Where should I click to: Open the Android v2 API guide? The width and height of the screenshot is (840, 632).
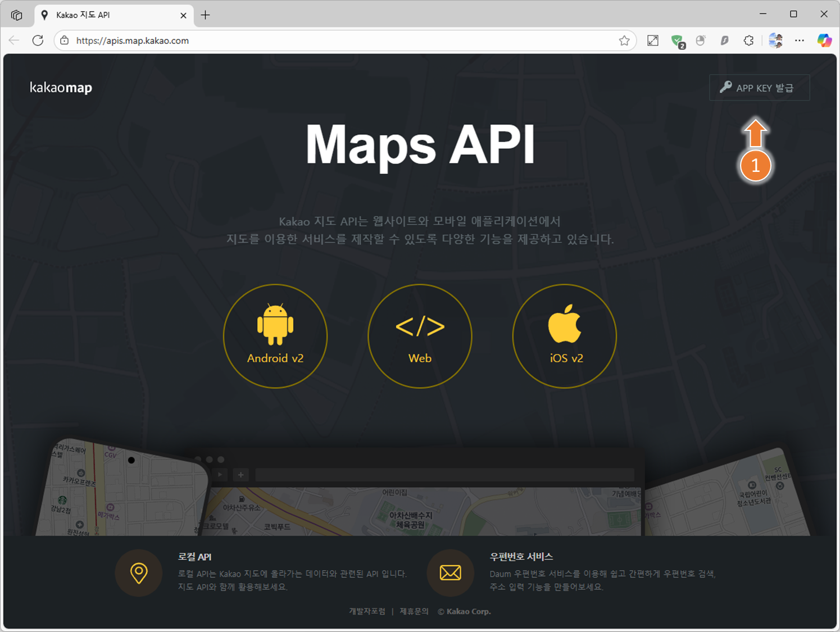pyautogui.click(x=275, y=336)
